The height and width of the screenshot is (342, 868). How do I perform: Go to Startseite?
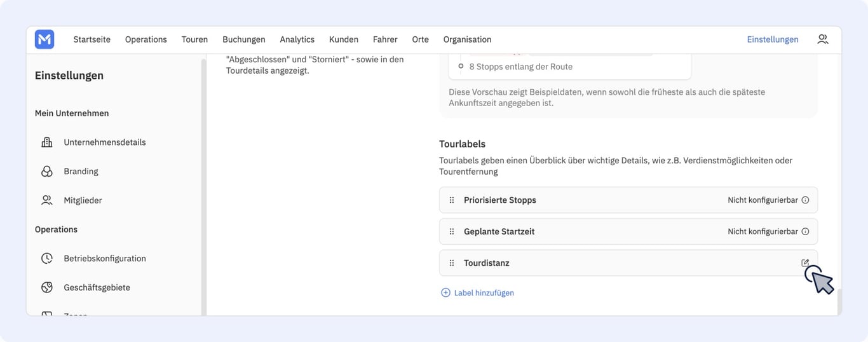[x=92, y=39]
